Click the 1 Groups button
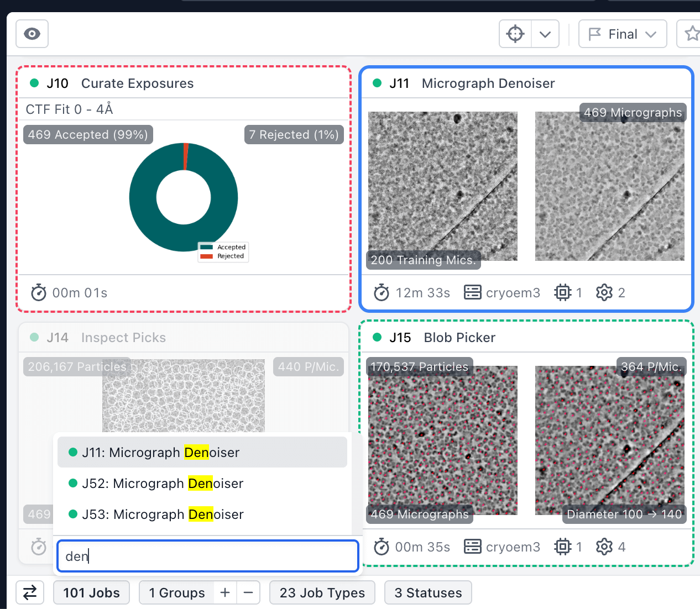Screen dimensions: 700x609 [176, 593]
